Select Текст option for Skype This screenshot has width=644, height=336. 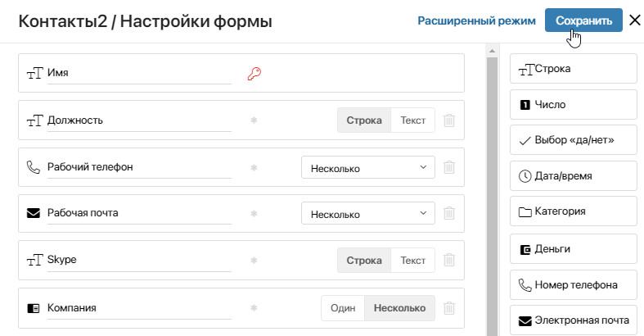coord(412,261)
